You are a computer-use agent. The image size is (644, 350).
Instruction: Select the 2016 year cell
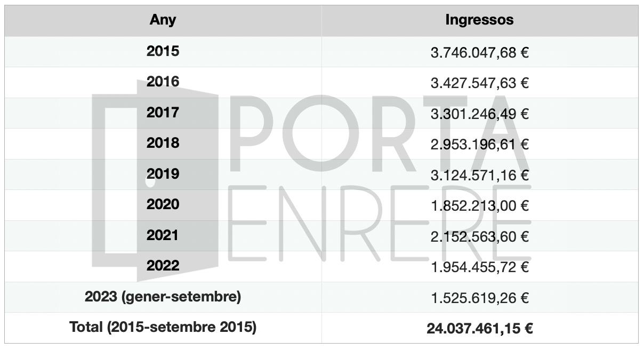(163, 82)
